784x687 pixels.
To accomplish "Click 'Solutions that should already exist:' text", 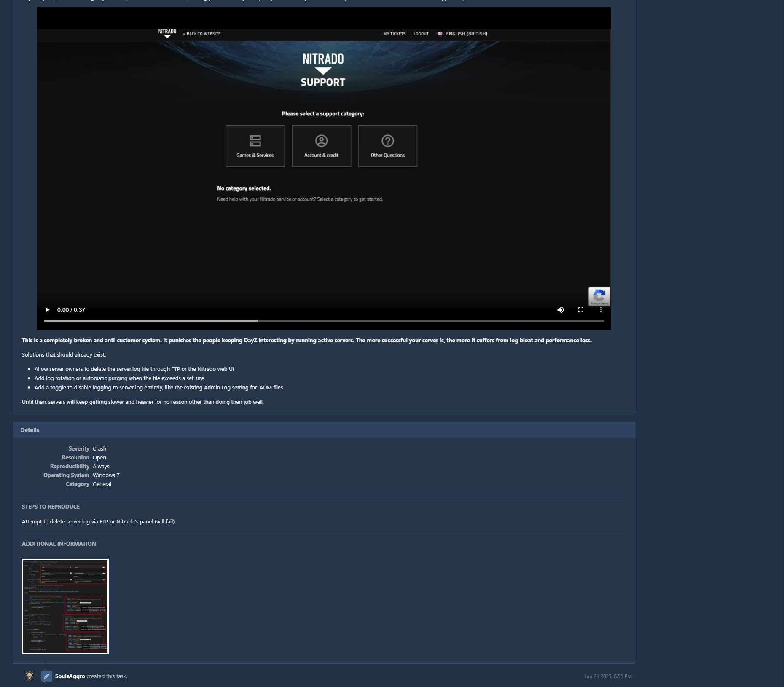I will [64, 355].
